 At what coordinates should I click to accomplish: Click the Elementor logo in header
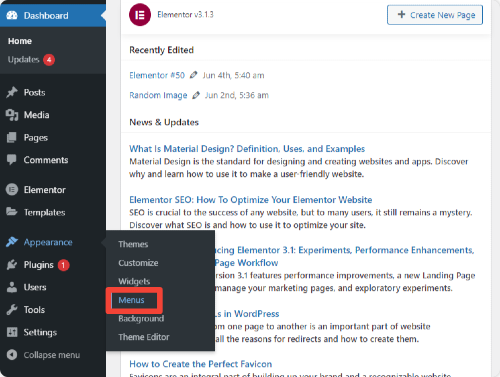pyautogui.click(x=140, y=15)
